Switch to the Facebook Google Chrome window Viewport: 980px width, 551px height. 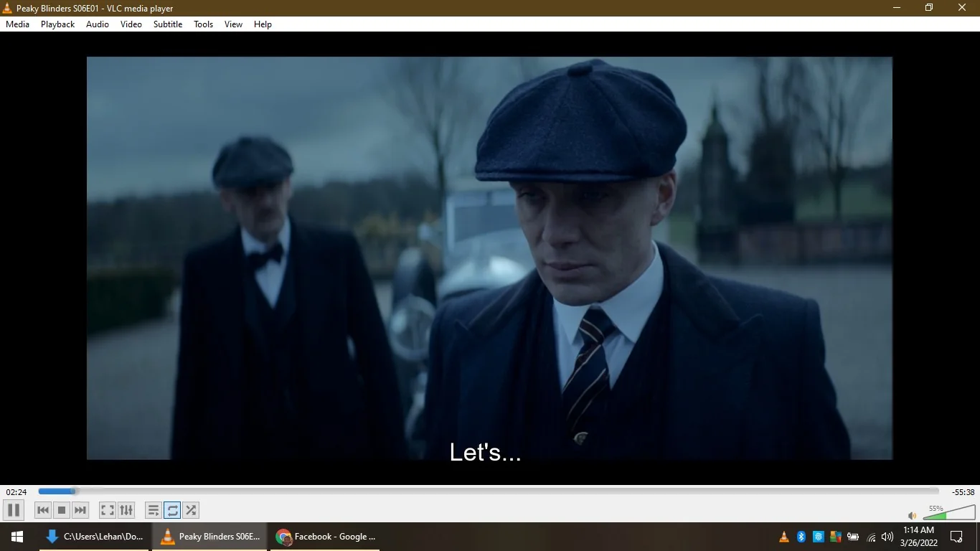click(326, 537)
